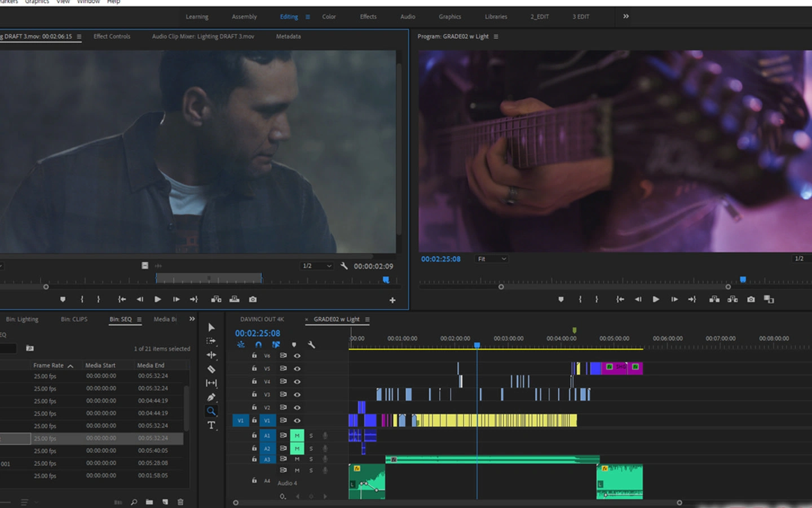Export frame with Program monitor camera icon
812x508 pixels.
click(751, 299)
